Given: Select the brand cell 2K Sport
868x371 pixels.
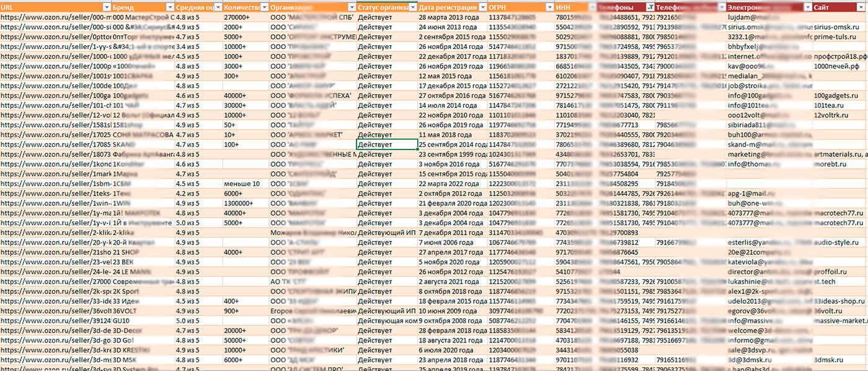Looking at the screenshot, I should 143,291.
